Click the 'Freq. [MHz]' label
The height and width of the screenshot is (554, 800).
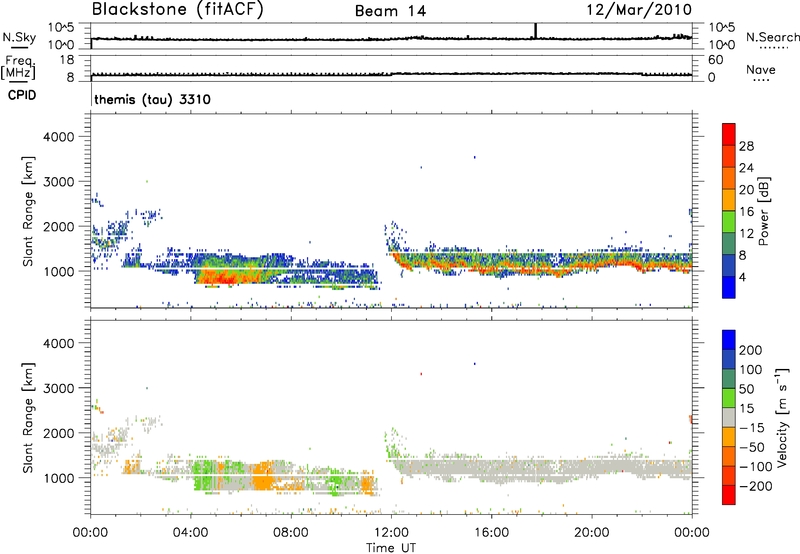[x=18, y=68]
